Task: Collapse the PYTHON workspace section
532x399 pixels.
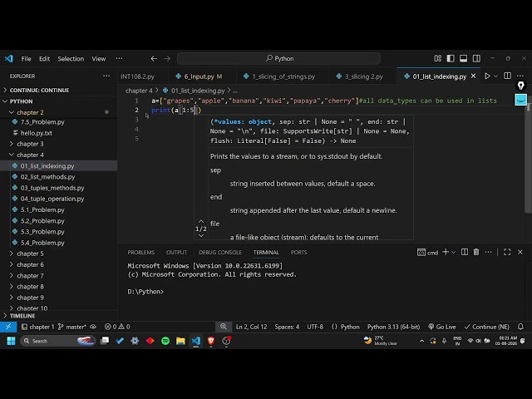Action: pos(58,101)
